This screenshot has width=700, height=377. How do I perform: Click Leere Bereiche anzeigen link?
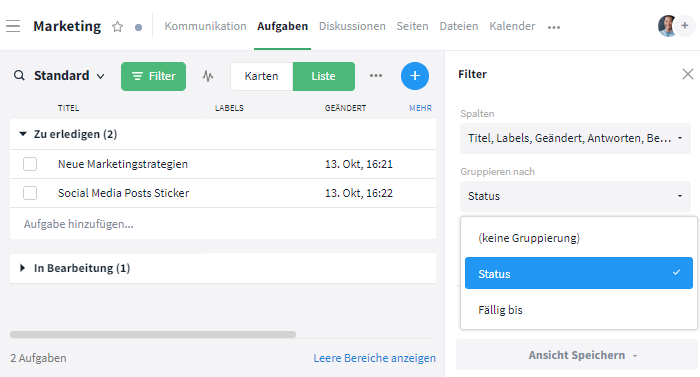[375, 358]
